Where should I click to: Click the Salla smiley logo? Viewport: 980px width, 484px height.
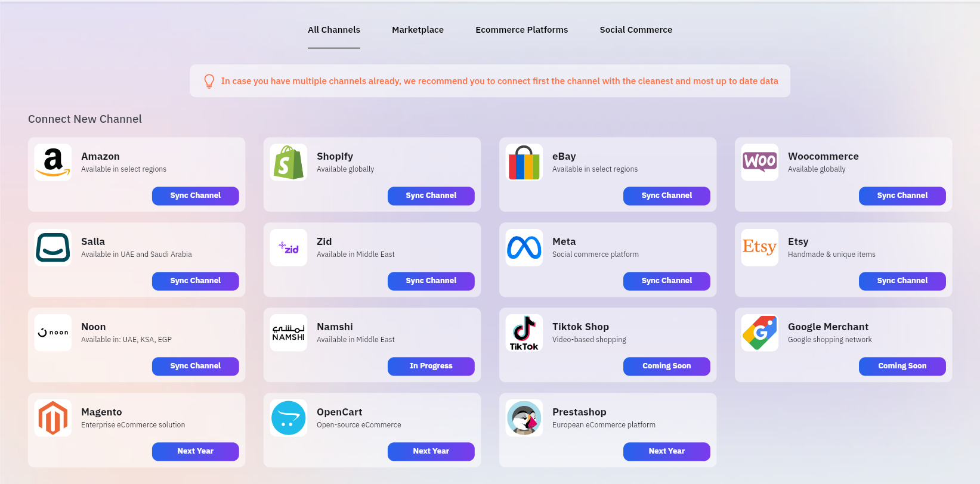coord(52,247)
